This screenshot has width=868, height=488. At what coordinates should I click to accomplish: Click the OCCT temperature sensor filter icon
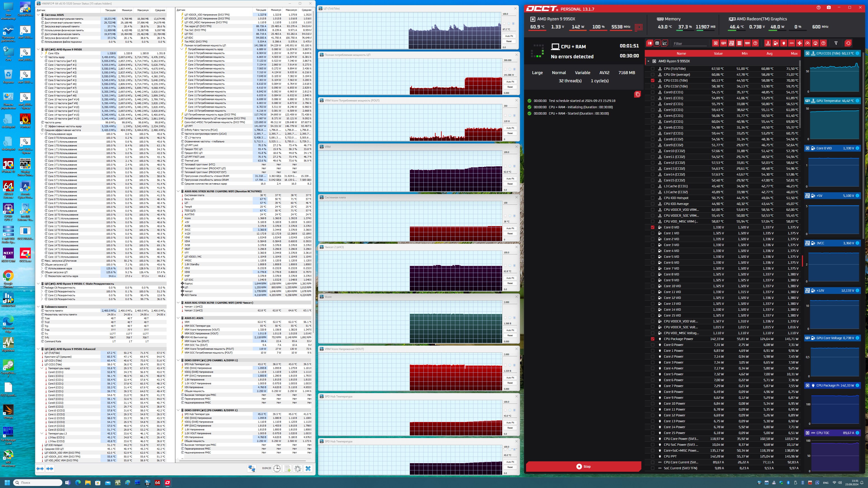pyautogui.click(x=768, y=43)
